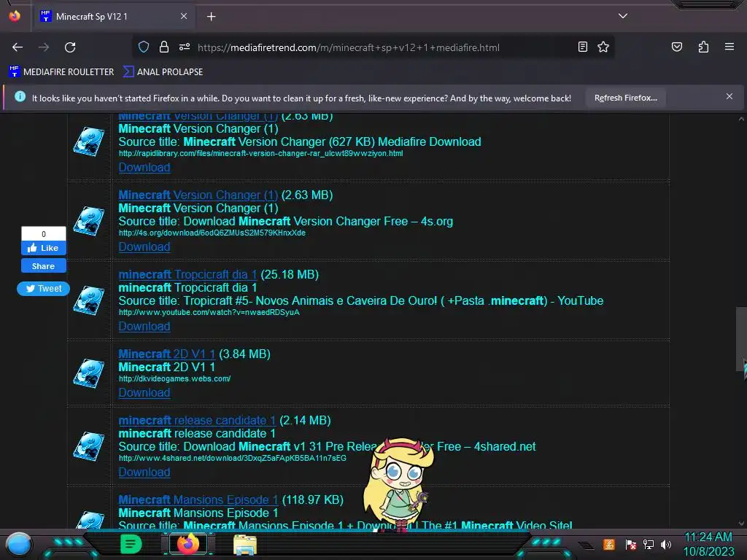Open a new tab

click(211, 17)
